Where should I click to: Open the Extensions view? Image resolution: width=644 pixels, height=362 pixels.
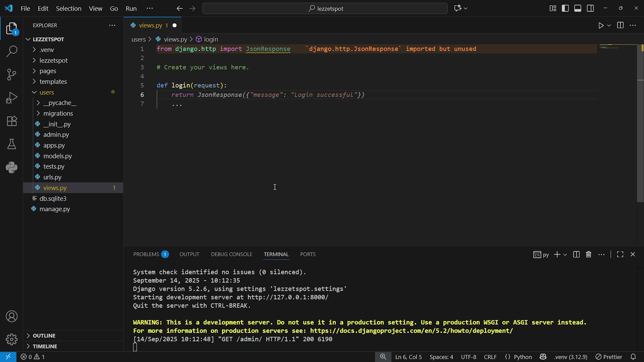coord(12,121)
